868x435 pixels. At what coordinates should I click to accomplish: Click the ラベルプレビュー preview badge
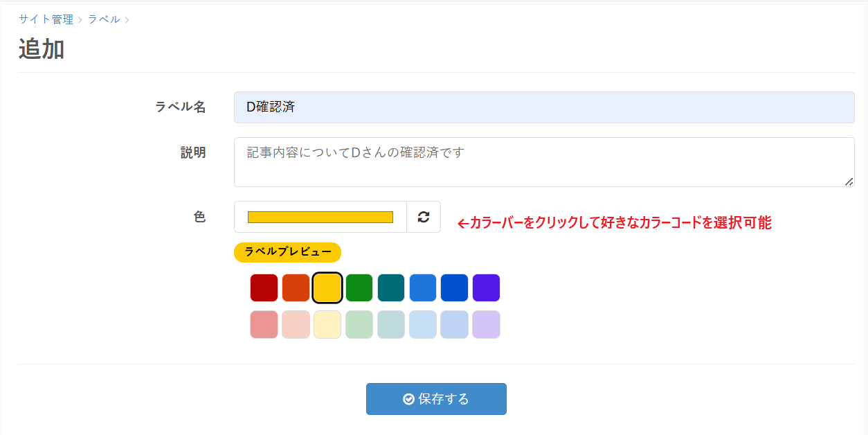pos(288,252)
